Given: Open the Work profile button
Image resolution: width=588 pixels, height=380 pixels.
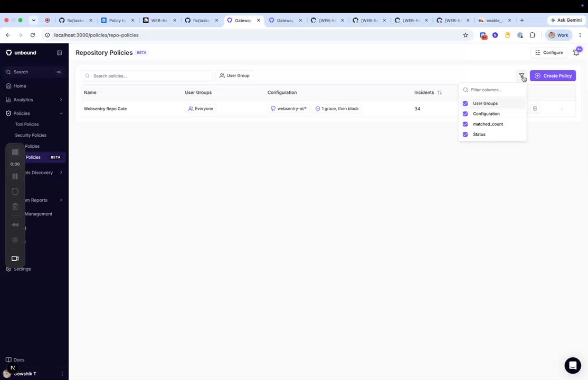Looking at the screenshot, I should coord(558,35).
